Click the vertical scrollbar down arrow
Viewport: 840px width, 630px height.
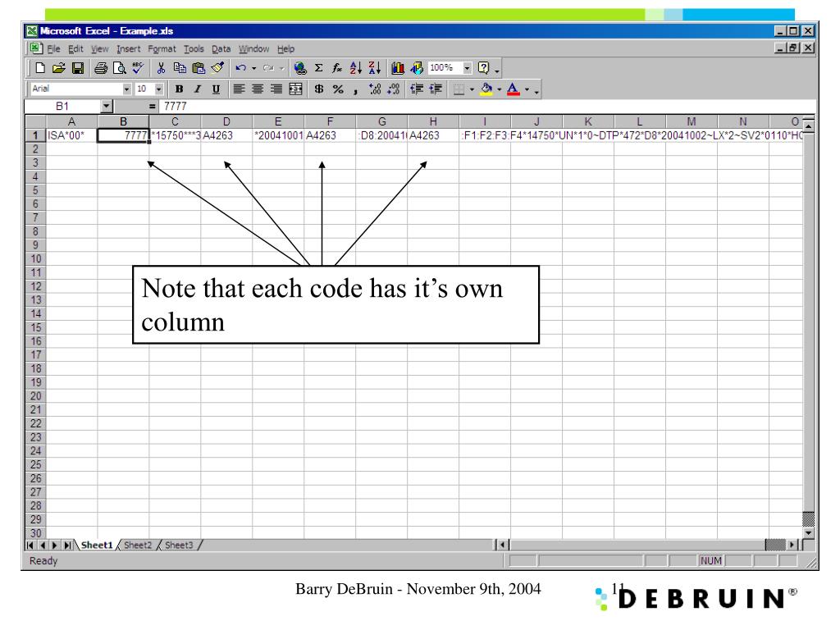click(808, 533)
